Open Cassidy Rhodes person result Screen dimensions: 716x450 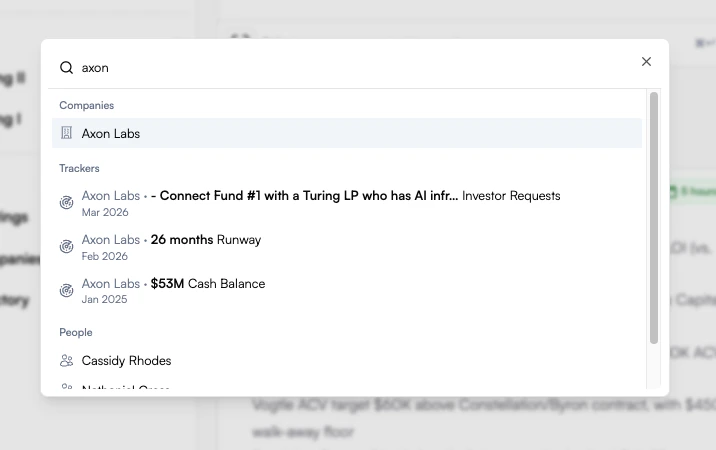click(347, 360)
